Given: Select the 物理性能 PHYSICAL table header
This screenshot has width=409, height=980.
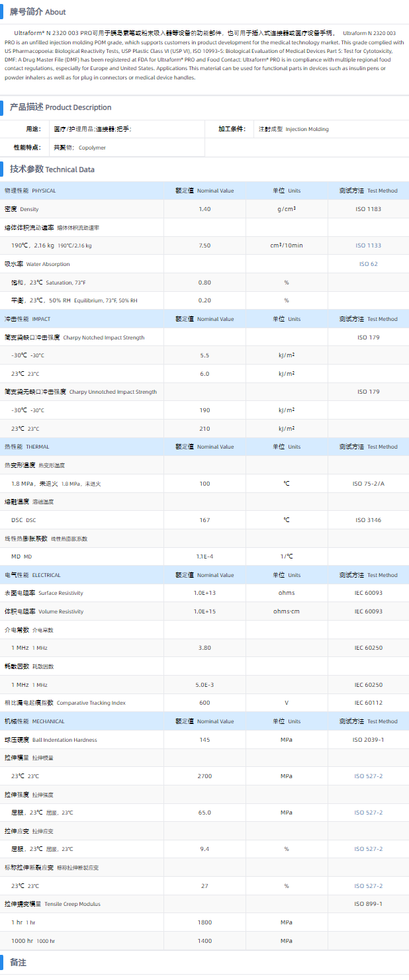Looking at the screenshot, I should (30, 191).
